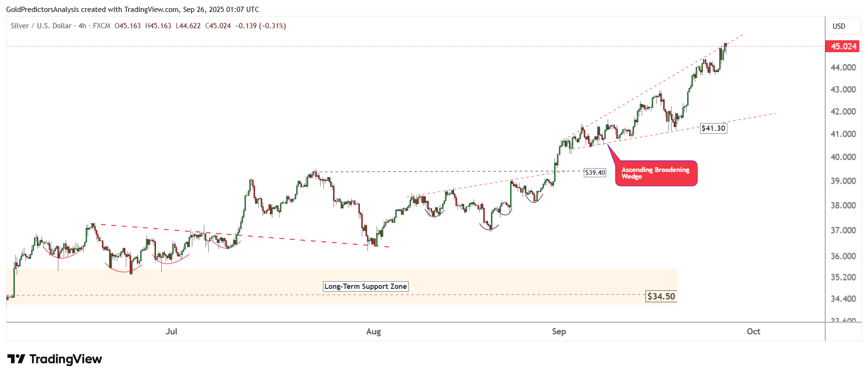This screenshot has width=868, height=377.
Task: Select the $39.40 price label
Action: click(595, 172)
